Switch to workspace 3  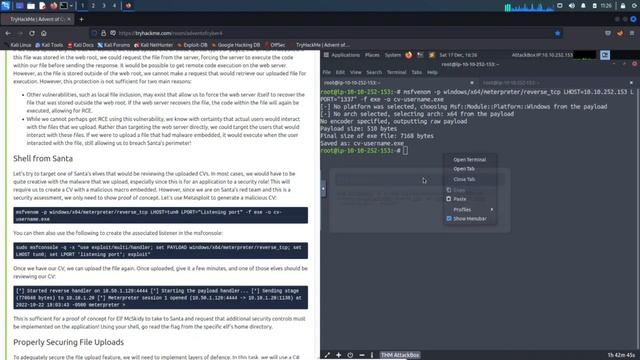104,6
